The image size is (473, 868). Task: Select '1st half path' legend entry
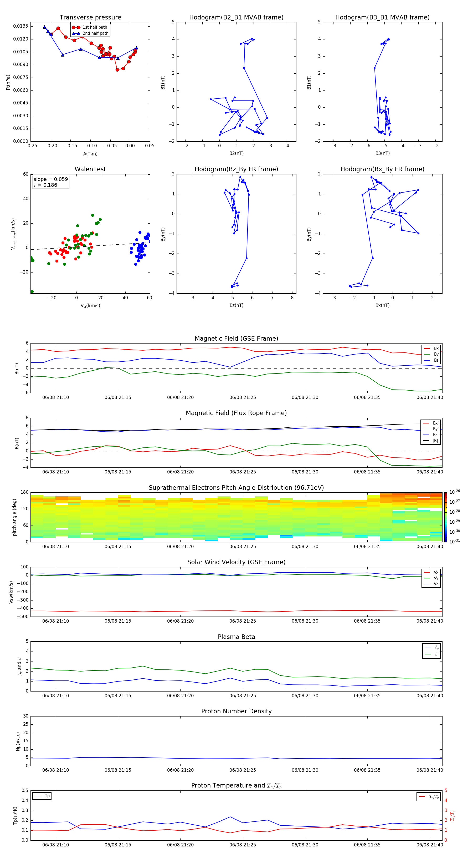90,27
